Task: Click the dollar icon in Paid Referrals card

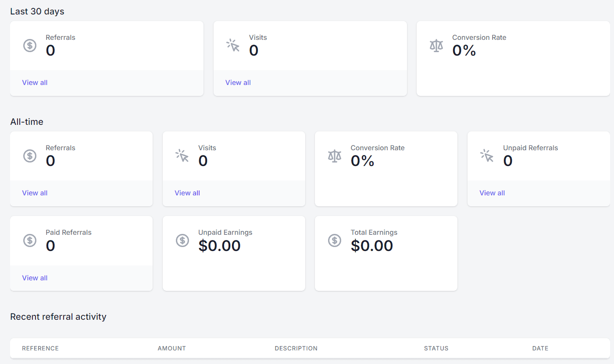Action: (x=30, y=240)
